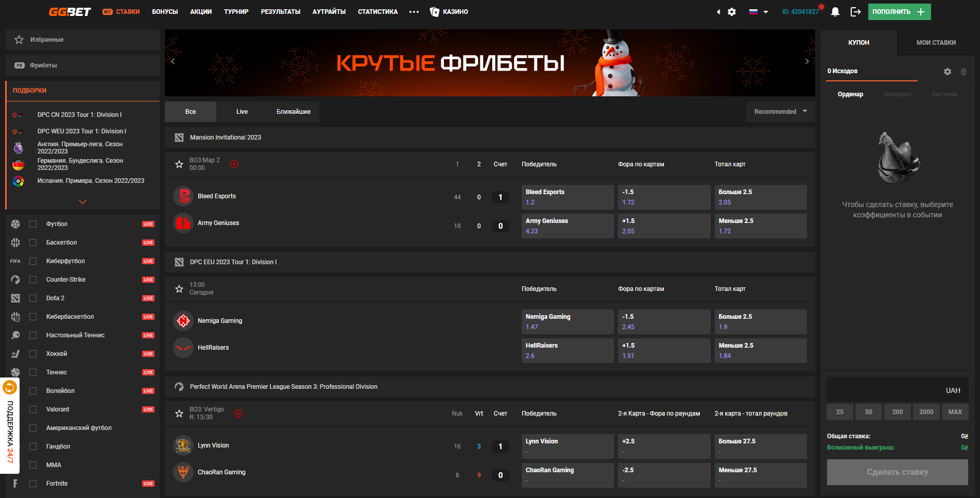Click the Bleed Esports team logo

pos(183,196)
